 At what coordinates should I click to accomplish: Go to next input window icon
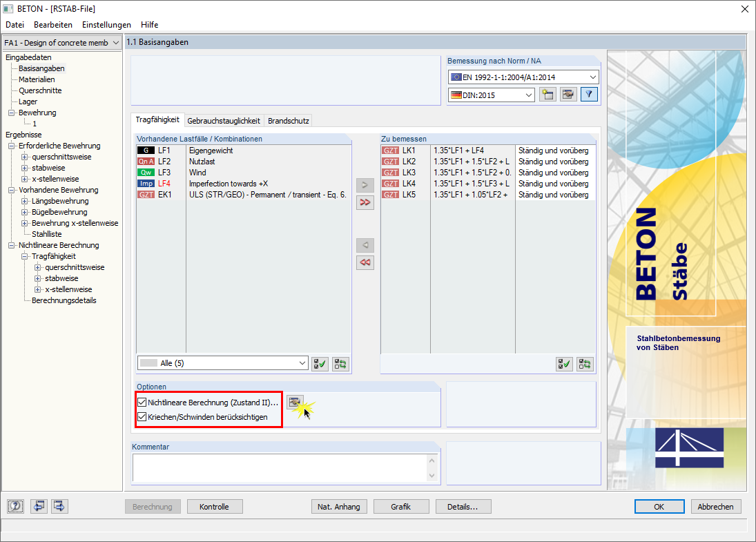click(x=59, y=506)
